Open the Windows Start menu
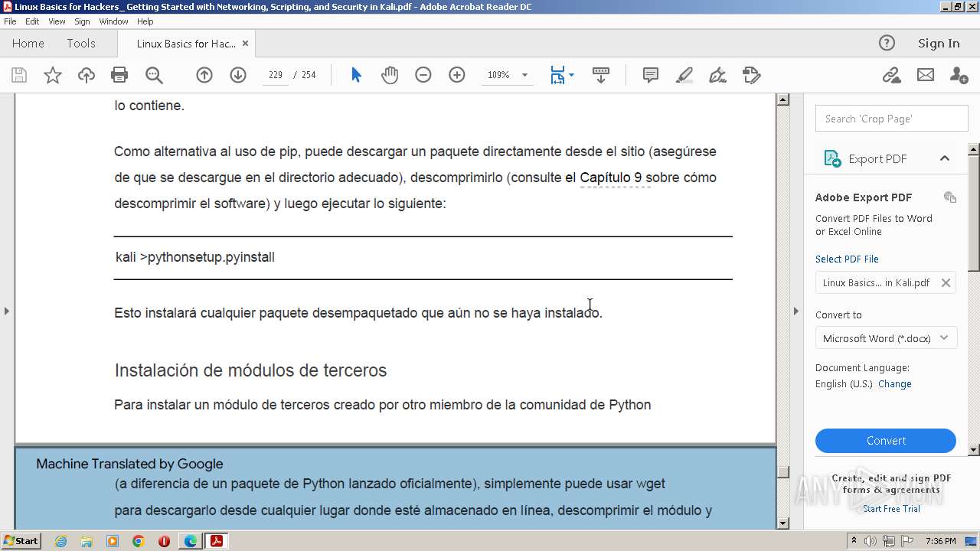 (x=21, y=541)
